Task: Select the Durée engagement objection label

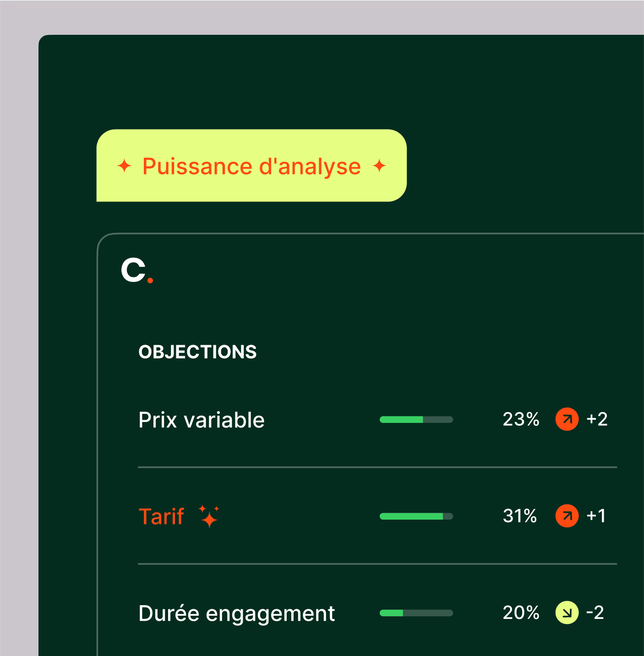Action: coord(236,613)
